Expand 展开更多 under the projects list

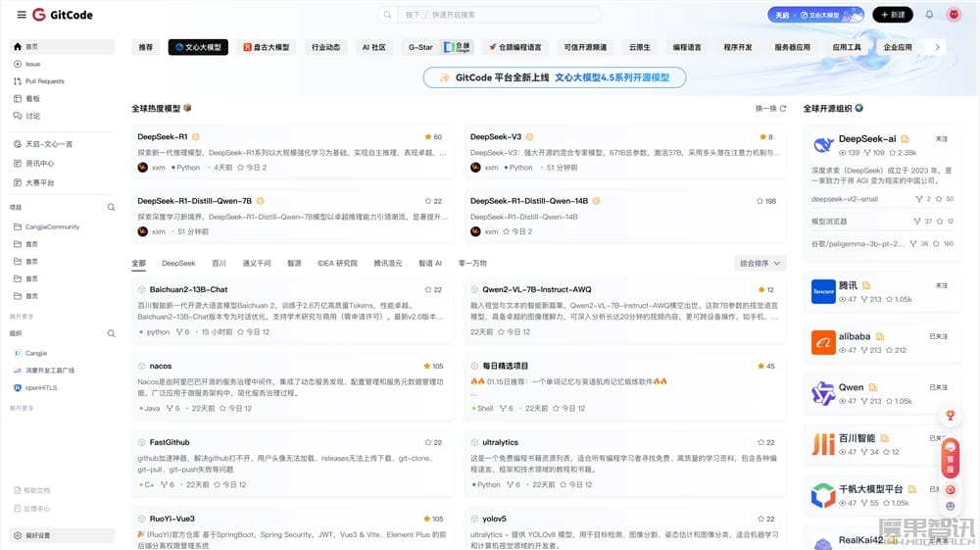pyautogui.click(x=22, y=317)
